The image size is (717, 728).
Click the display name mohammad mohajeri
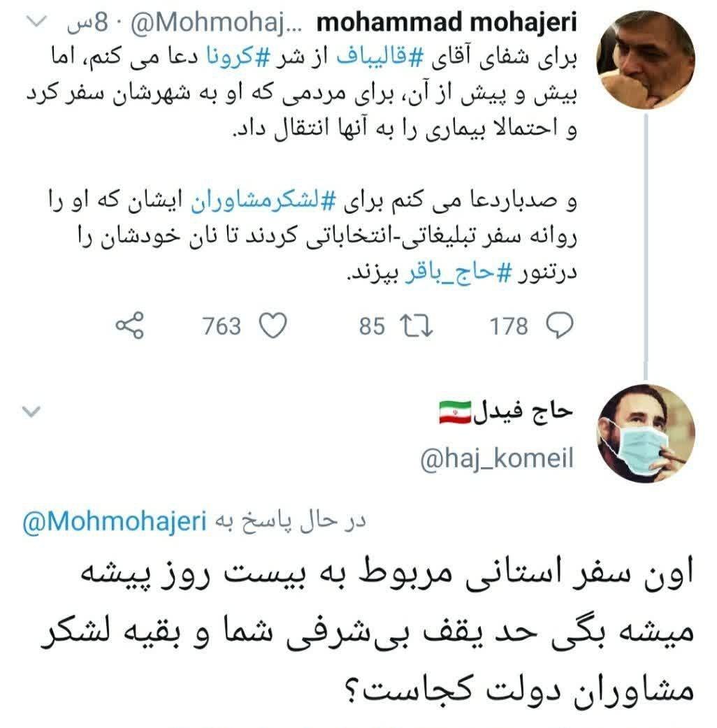coord(447,24)
